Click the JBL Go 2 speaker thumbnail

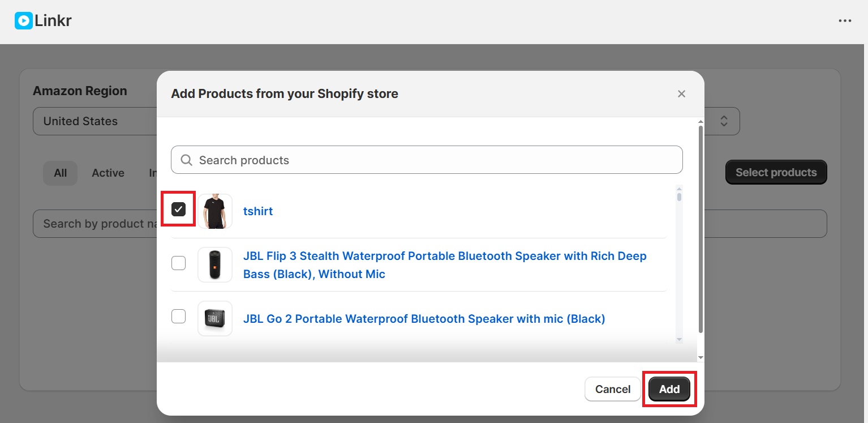tap(215, 318)
